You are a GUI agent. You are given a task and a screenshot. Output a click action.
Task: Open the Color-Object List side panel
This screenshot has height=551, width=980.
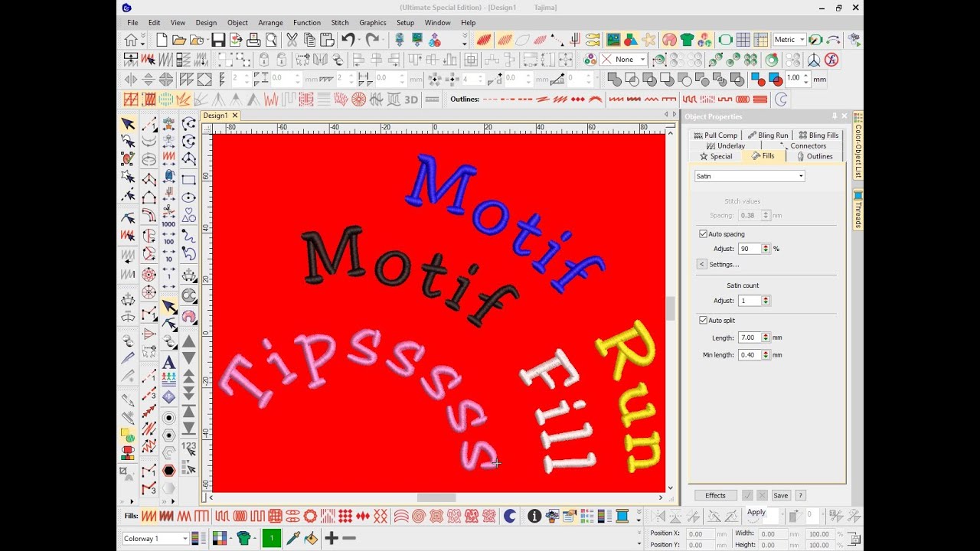(858, 145)
